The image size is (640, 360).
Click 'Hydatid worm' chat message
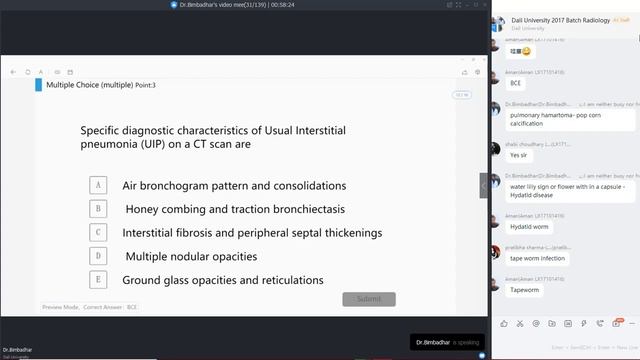[529, 227]
